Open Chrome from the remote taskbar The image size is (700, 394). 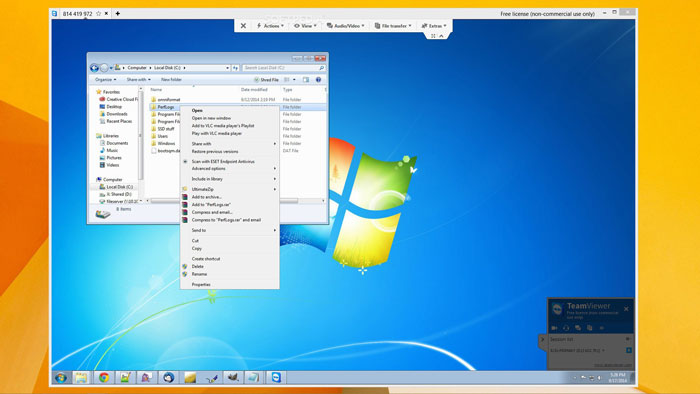(x=104, y=378)
